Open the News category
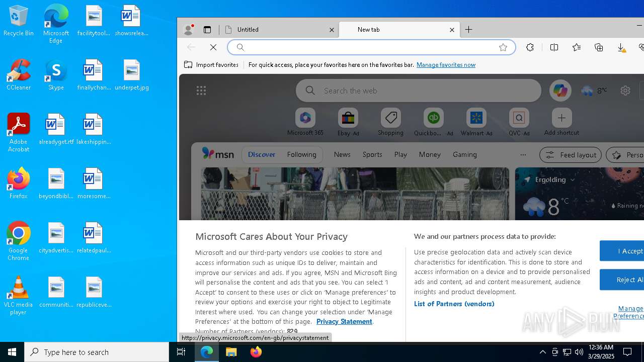 [342, 155]
